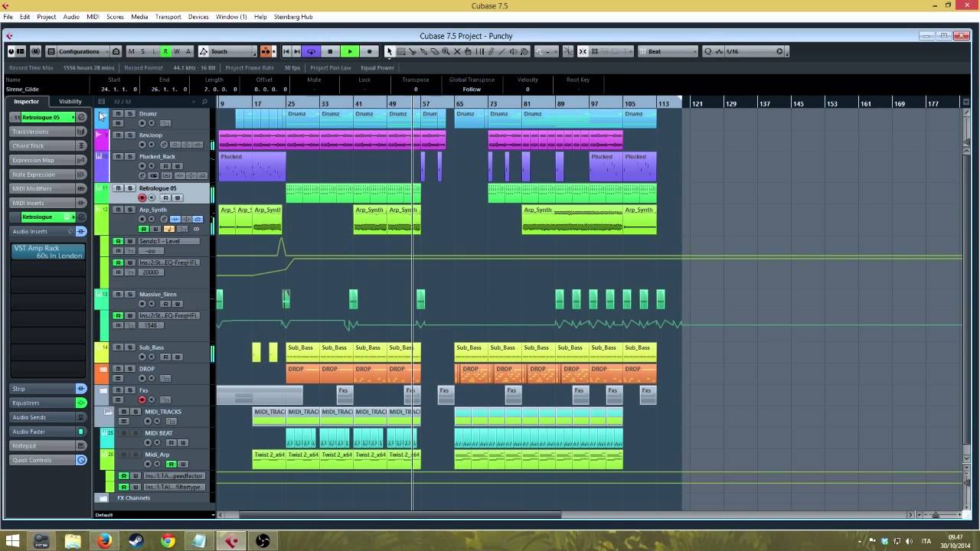Open Chrome from the taskbar

point(168,541)
